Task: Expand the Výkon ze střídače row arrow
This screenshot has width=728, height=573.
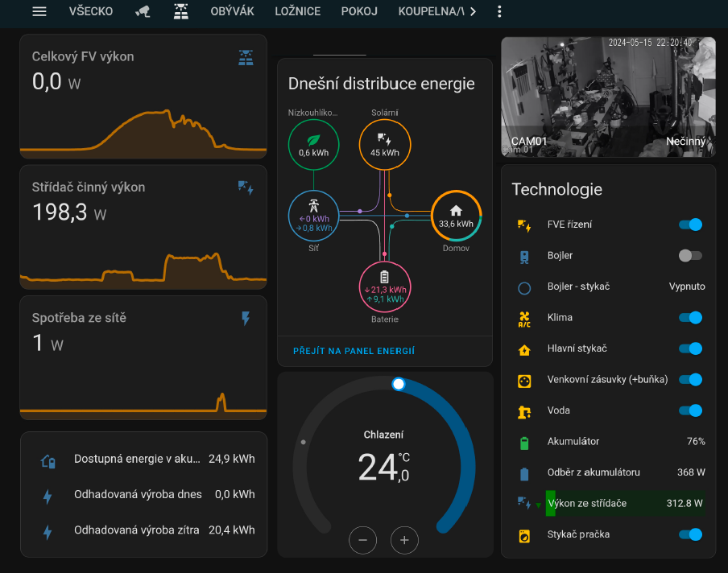Action: pos(538,505)
